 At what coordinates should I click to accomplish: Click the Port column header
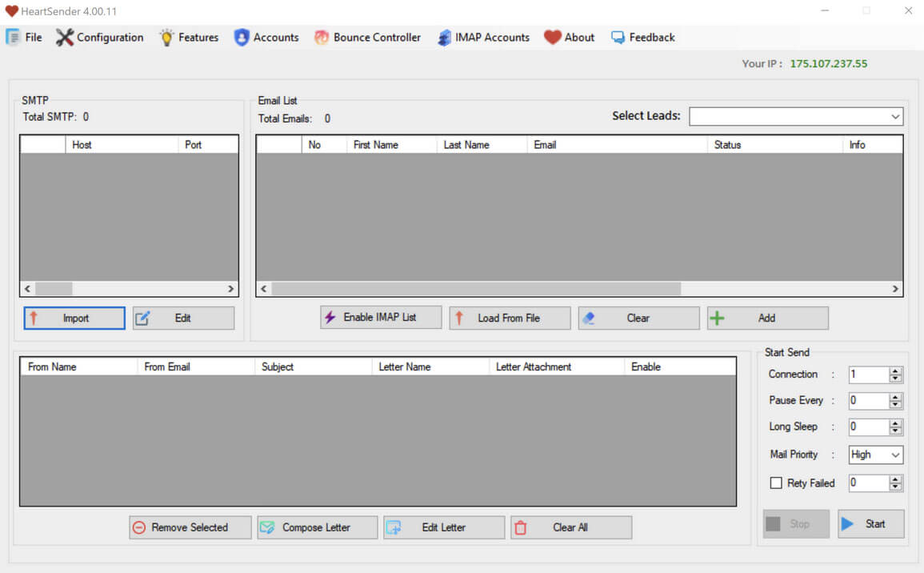click(208, 144)
